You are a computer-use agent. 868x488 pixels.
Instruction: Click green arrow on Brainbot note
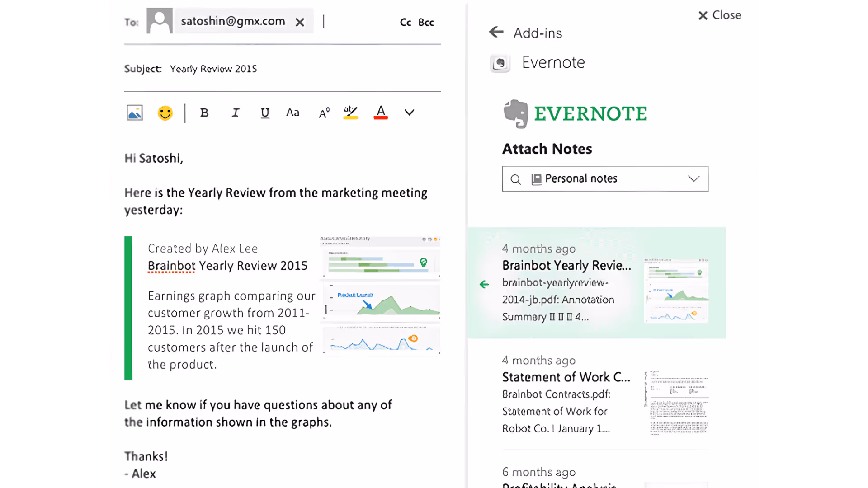(484, 284)
